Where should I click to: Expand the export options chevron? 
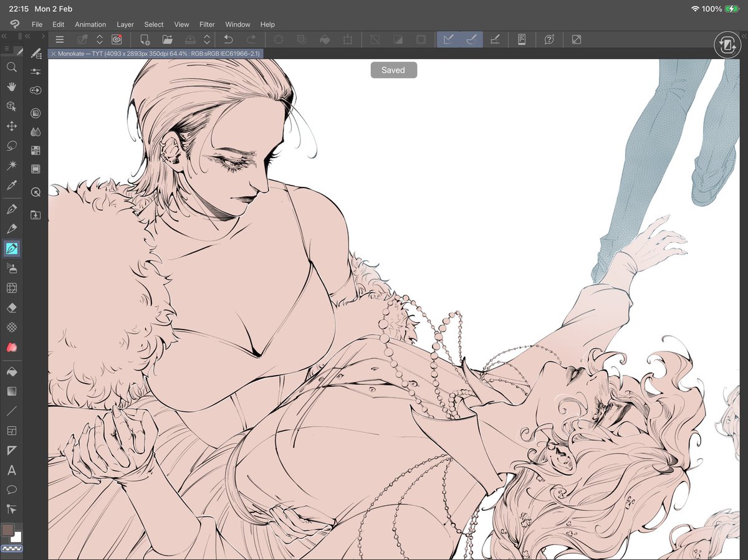click(207, 39)
